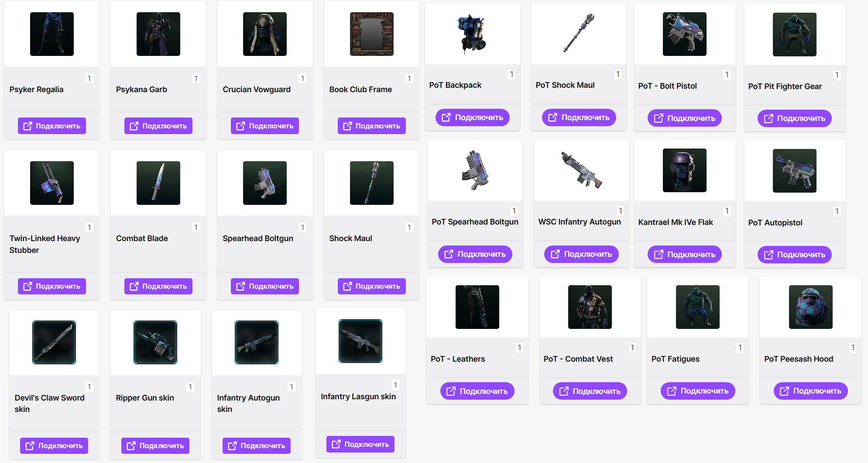The width and height of the screenshot is (868, 463).
Task: Open the Book Club Frame thumbnail
Action: point(372,34)
